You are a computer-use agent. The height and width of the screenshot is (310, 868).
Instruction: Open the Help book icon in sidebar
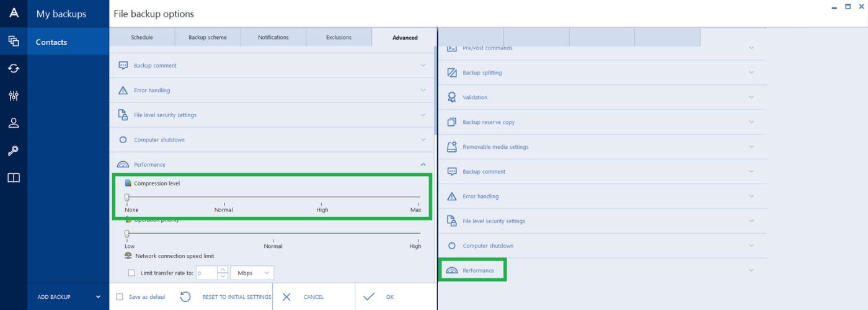[x=13, y=178]
